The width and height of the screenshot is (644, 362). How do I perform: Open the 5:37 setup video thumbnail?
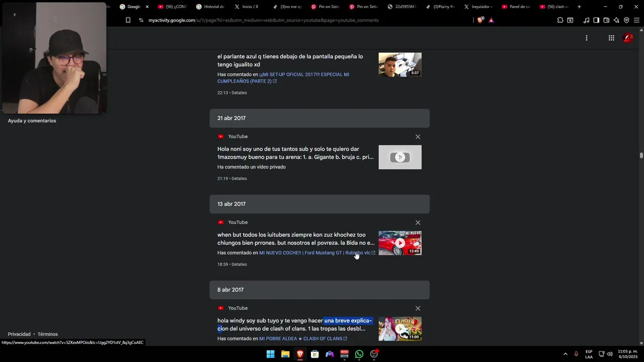[400, 65]
